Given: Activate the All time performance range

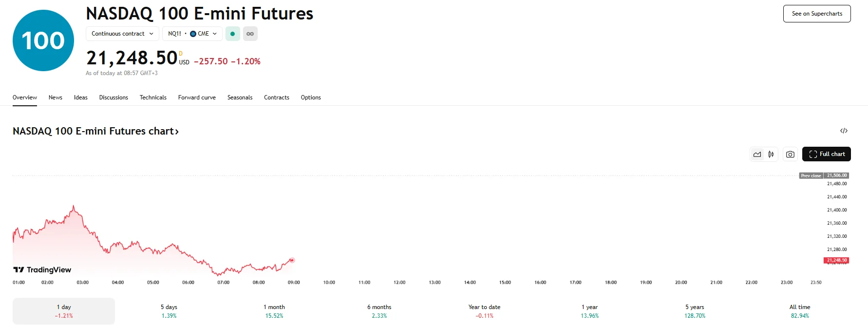Looking at the screenshot, I should coord(800,311).
